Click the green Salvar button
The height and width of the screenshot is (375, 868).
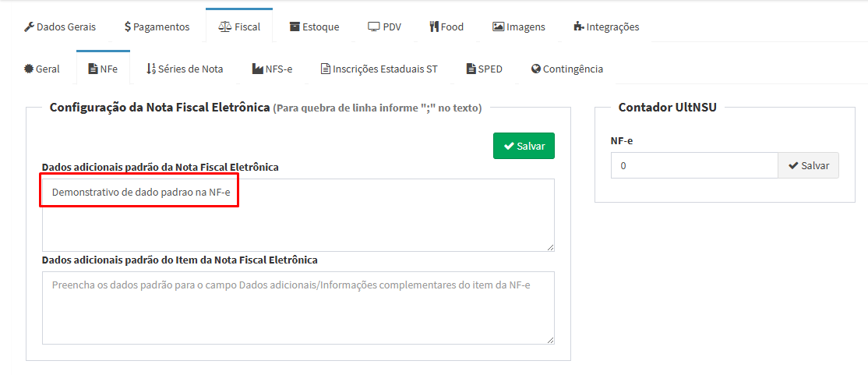524,146
